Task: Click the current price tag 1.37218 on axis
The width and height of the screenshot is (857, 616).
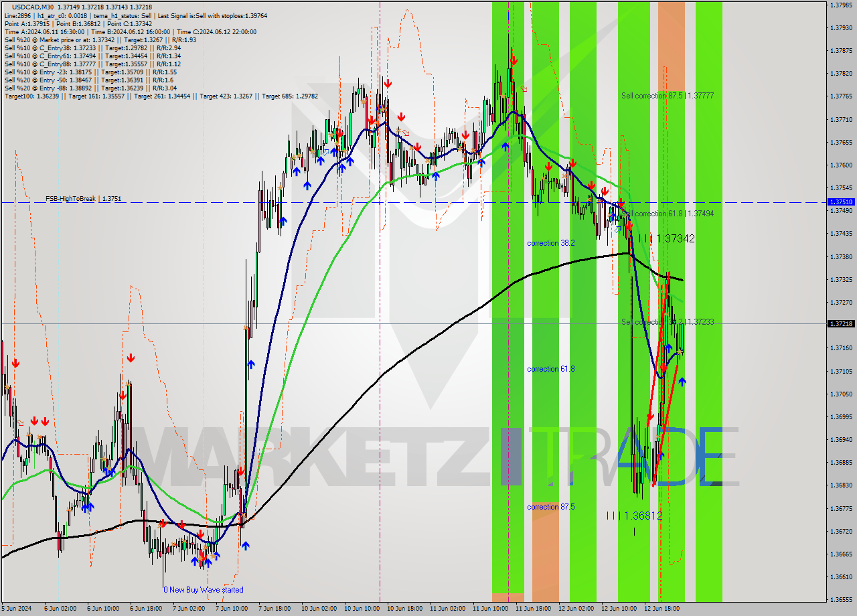Action: [842, 323]
